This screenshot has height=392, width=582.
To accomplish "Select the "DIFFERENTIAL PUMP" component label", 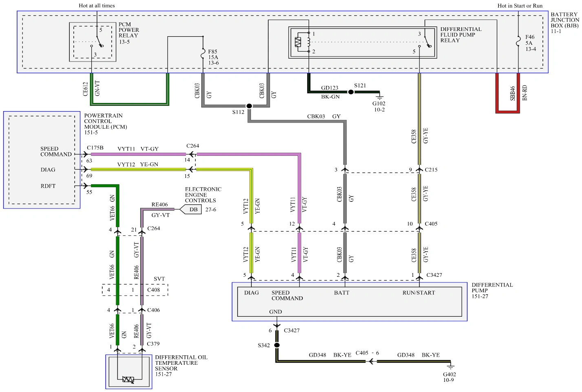I will pyautogui.click(x=492, y=288).
